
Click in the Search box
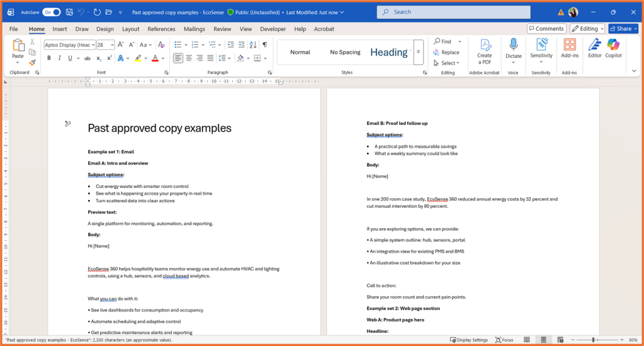coord(453,12)
